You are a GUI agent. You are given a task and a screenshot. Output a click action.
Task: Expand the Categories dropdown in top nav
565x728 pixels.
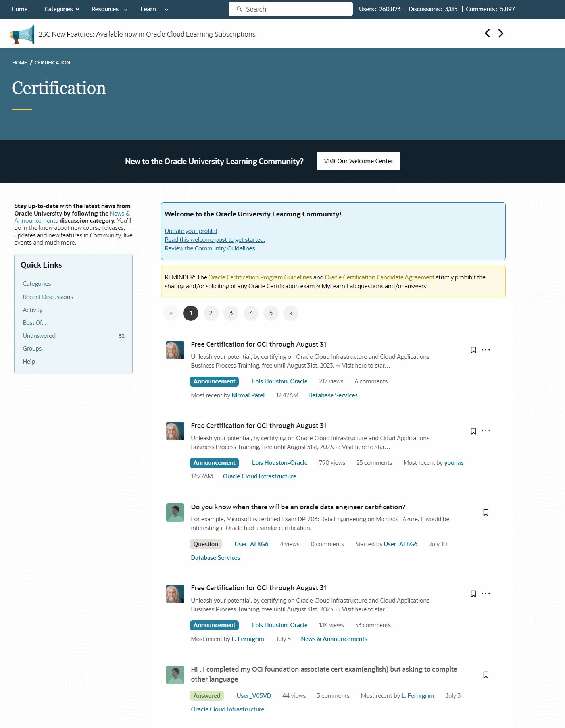(x=61, y=9)
